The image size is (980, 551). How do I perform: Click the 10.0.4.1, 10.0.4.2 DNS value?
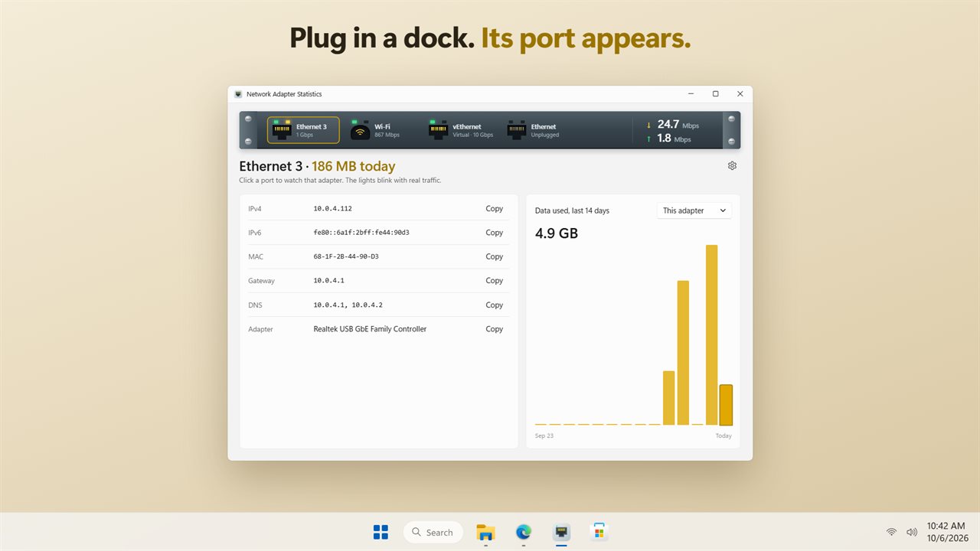pos(348,305)
